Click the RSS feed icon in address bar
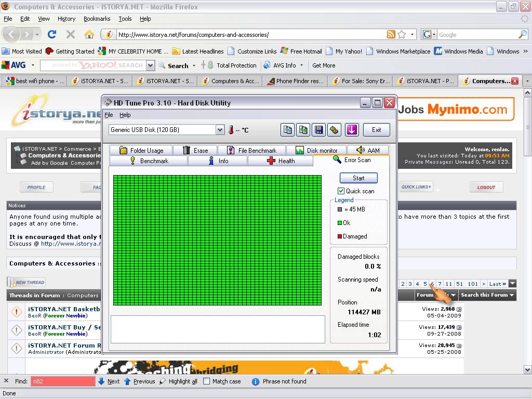Screen dimensions: 532x399 tap(391, 35)
